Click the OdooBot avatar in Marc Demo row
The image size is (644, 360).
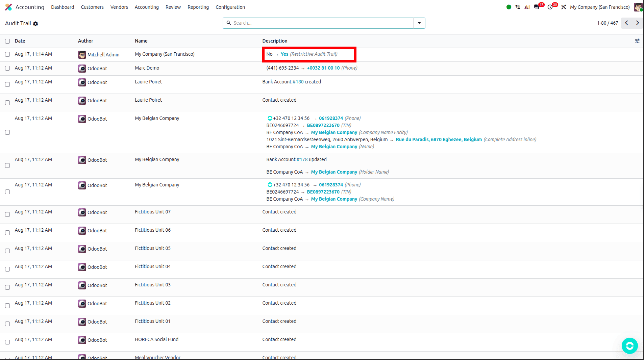(x=82, y=69)
